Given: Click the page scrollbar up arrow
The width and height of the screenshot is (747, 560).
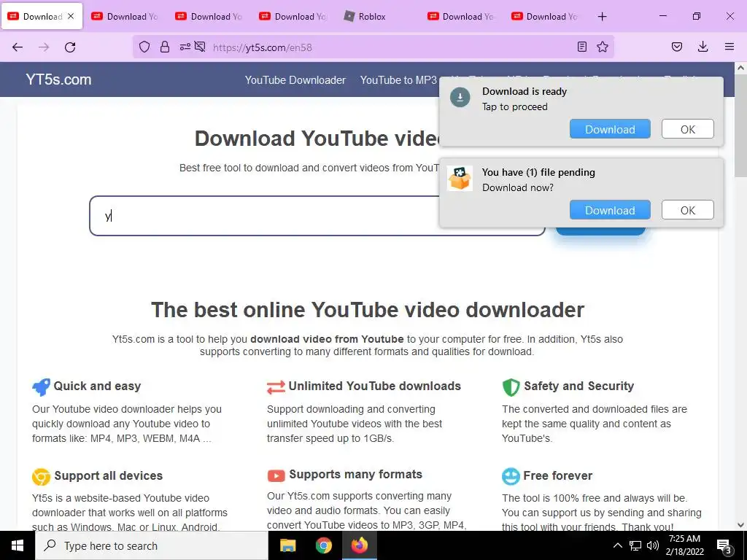Looking at the screenshot, I should [x=740, y=68].
